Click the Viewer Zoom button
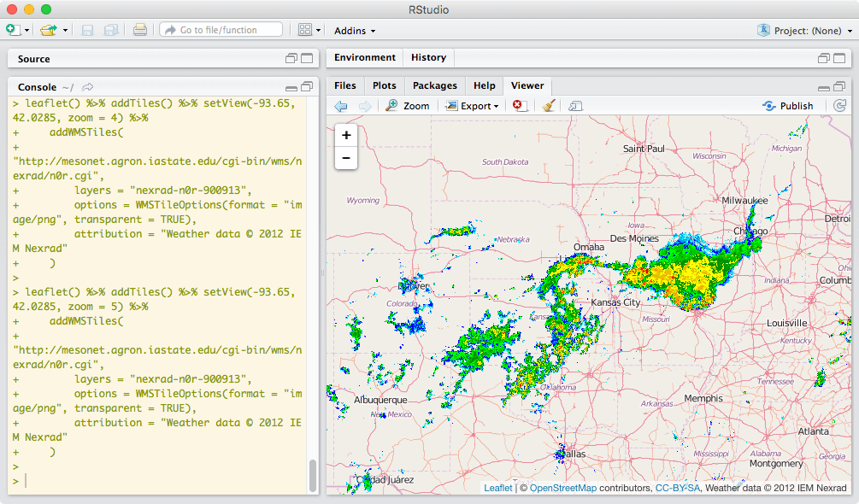Image resolution: width=859 pixels, height=504 pixels. click(407, 106)
